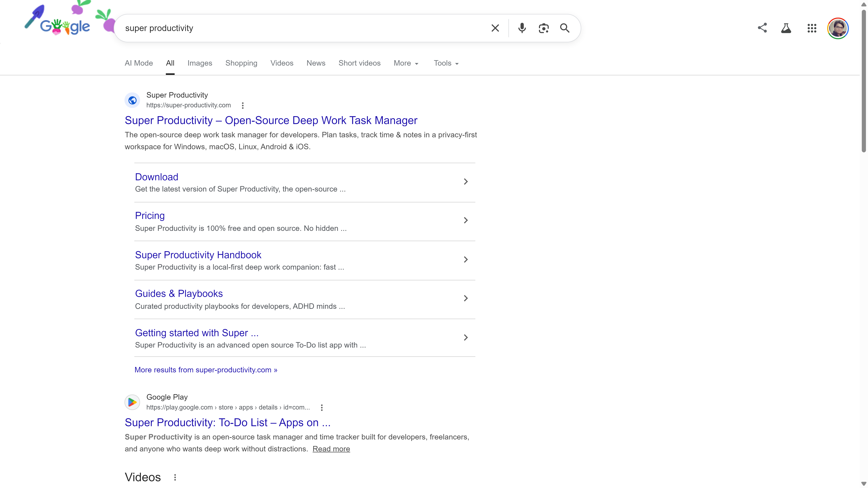Switch to News tab

pyautogui.click(x=316, y=63)
